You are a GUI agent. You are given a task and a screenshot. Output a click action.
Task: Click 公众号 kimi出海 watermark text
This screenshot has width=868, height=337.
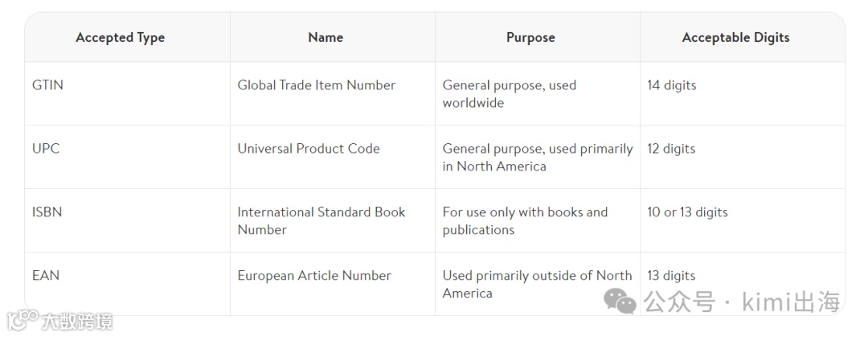[742, 302]
